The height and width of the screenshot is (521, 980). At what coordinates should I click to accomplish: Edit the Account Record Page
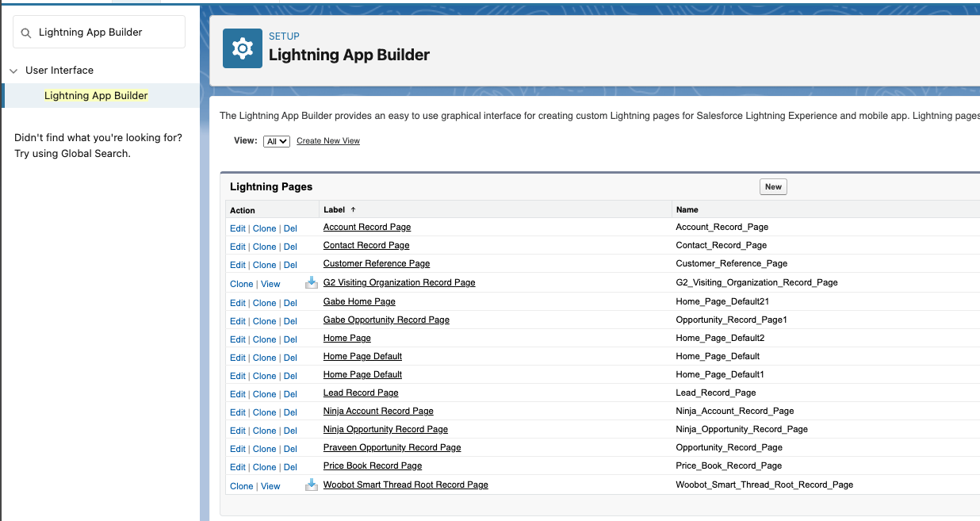(237, 228)
